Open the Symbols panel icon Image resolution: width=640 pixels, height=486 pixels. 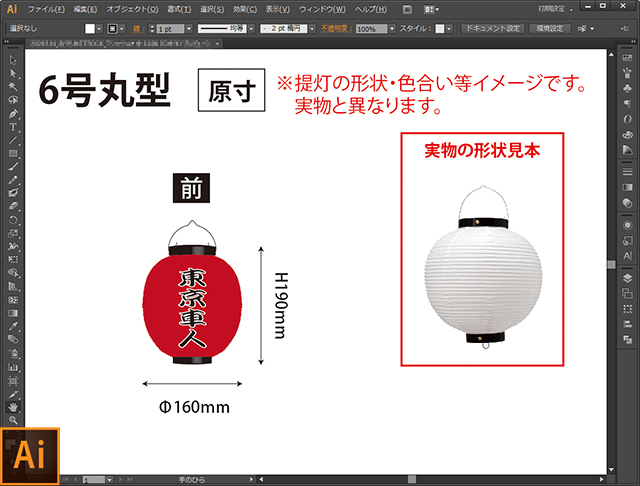[x=627, y=89]
